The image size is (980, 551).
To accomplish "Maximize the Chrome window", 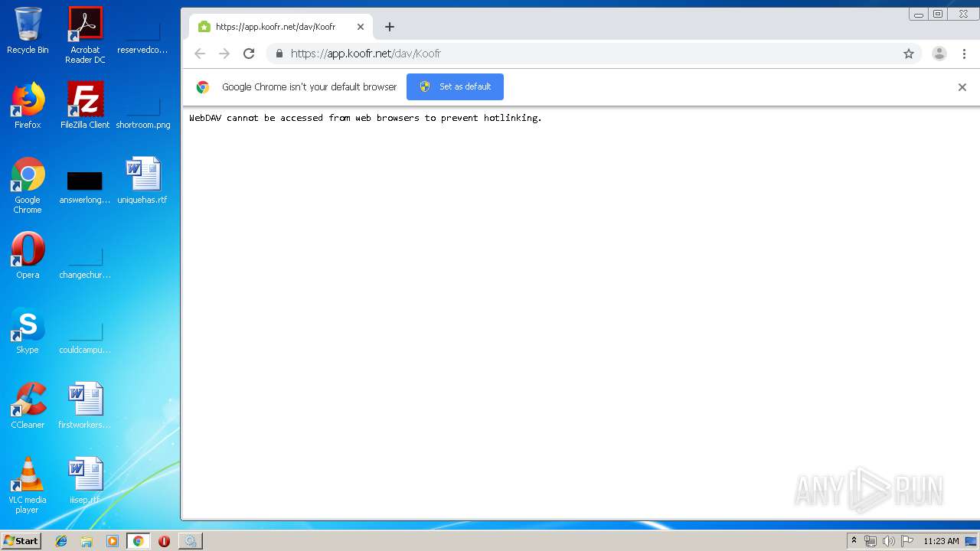I will tap(938, 14).
